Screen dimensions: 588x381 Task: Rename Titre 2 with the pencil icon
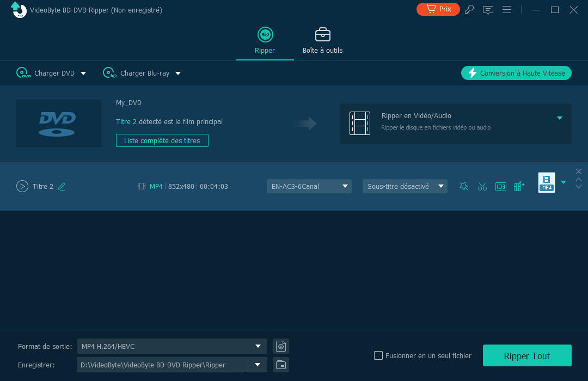[62, 186]
